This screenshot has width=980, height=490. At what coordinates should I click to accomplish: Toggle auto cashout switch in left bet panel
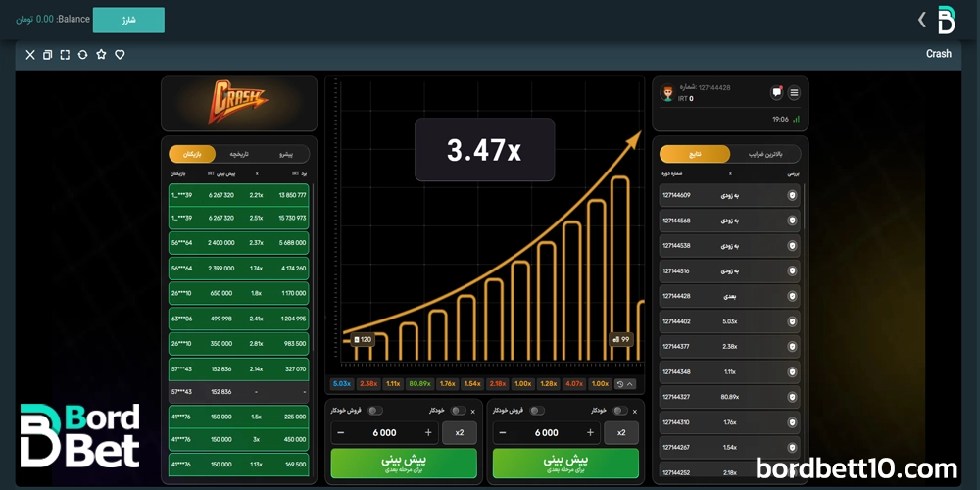click(x=375, y=411)
